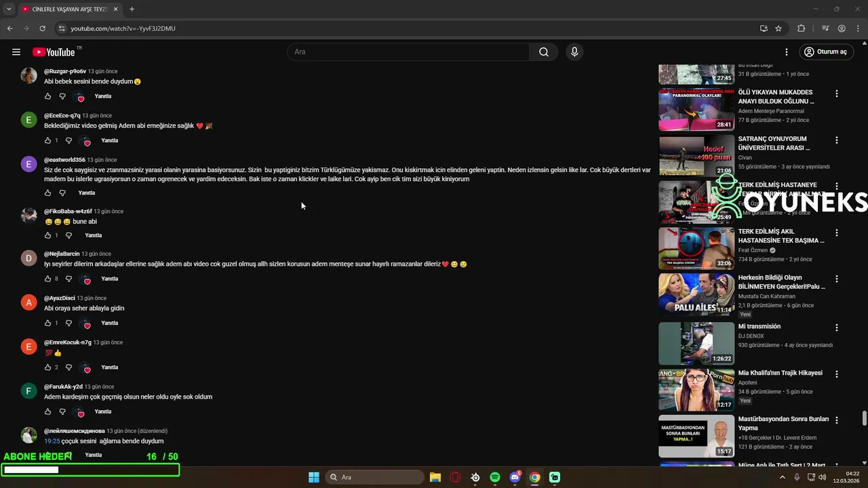Dislike the comment by @FikoBaba-w4z6f
The image size is (868, 488).
68,235
